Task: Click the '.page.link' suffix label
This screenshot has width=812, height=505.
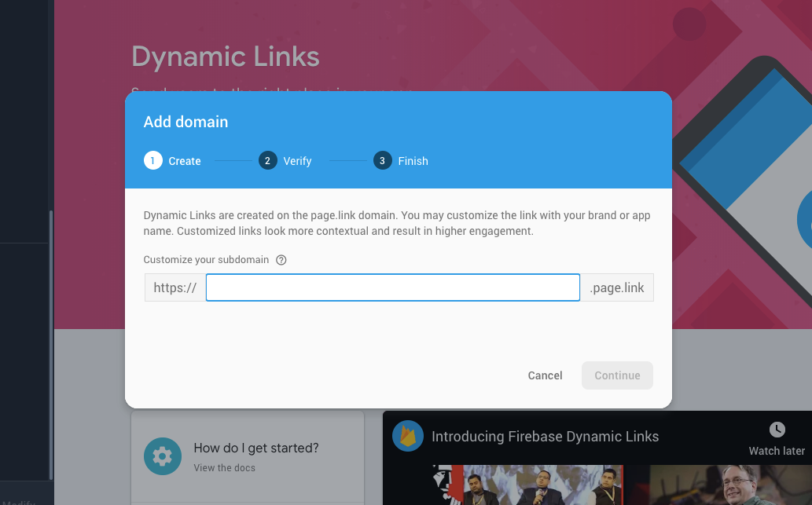Action: [x=617, y=287]
